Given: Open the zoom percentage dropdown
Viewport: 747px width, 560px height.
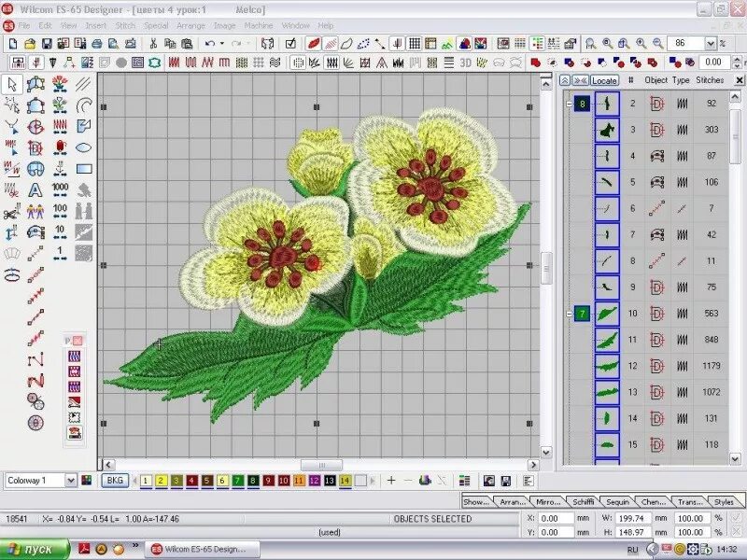Looking at the screenshot, I should click(711, 44).
